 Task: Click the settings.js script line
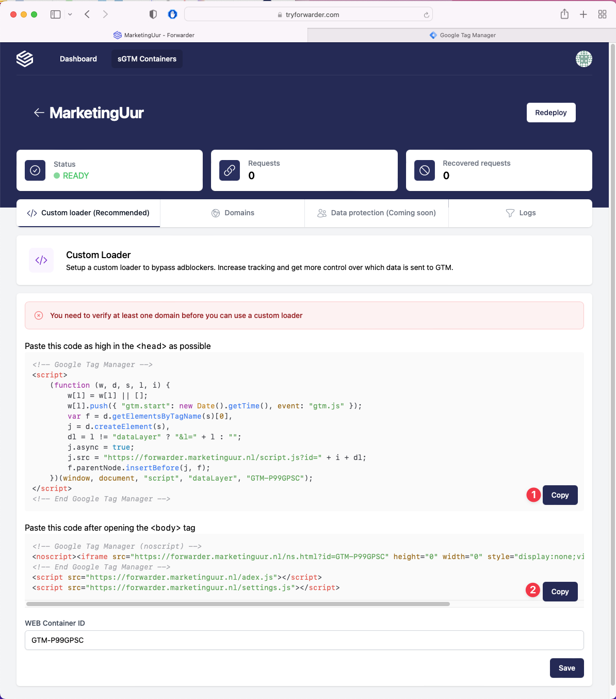point(186,587)
